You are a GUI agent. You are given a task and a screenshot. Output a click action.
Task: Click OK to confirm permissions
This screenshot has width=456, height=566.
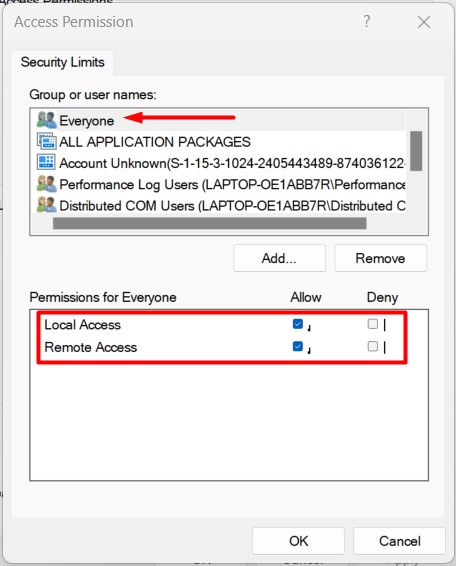pos(298,541)
